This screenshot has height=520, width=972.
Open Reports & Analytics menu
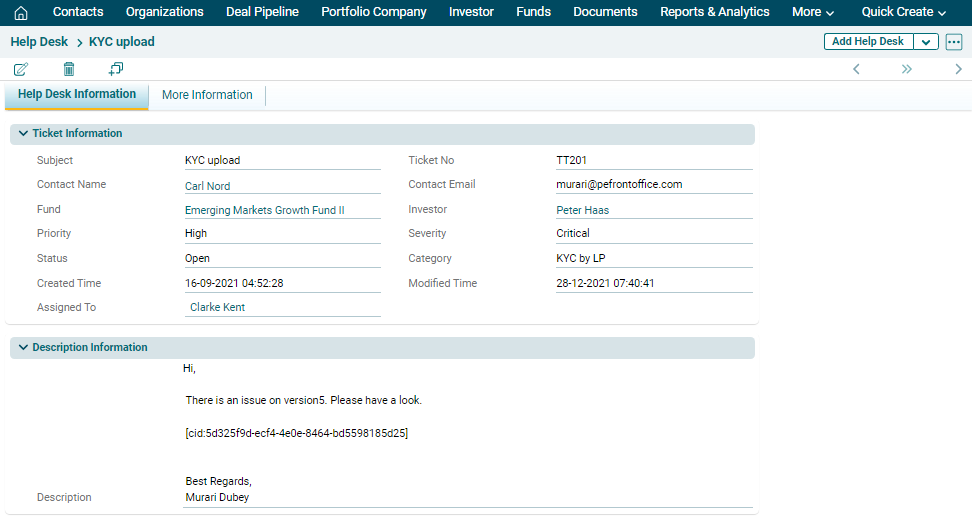point(714,12)
